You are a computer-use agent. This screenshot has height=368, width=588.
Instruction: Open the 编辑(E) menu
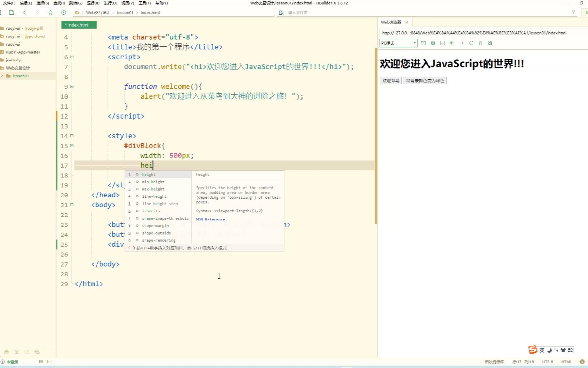26,3
